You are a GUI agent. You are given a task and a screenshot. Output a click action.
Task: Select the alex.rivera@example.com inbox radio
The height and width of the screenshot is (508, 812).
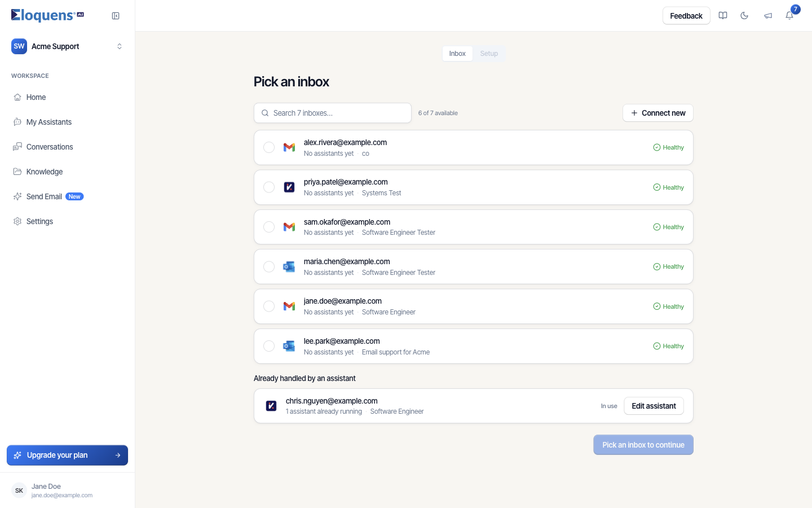tap(269, 147)
